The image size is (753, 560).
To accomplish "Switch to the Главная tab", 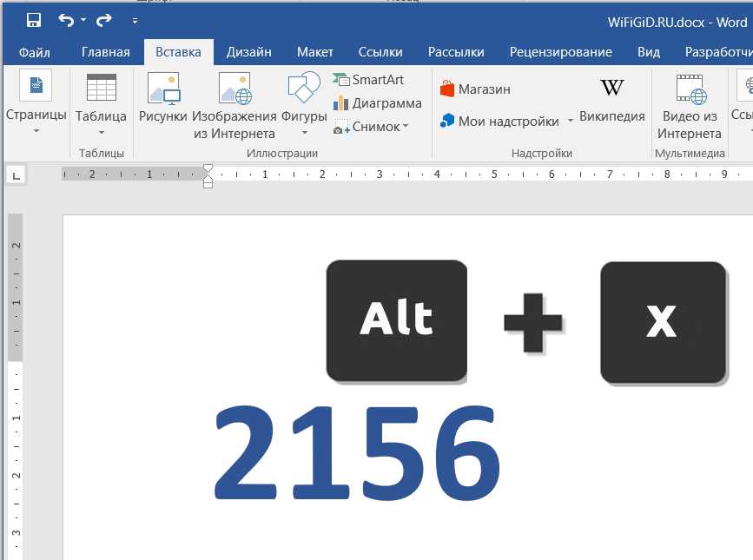I will (x=105, y=52).
